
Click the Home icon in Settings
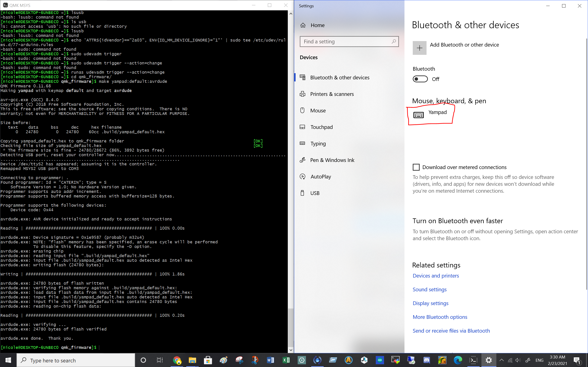pos(303,25)
